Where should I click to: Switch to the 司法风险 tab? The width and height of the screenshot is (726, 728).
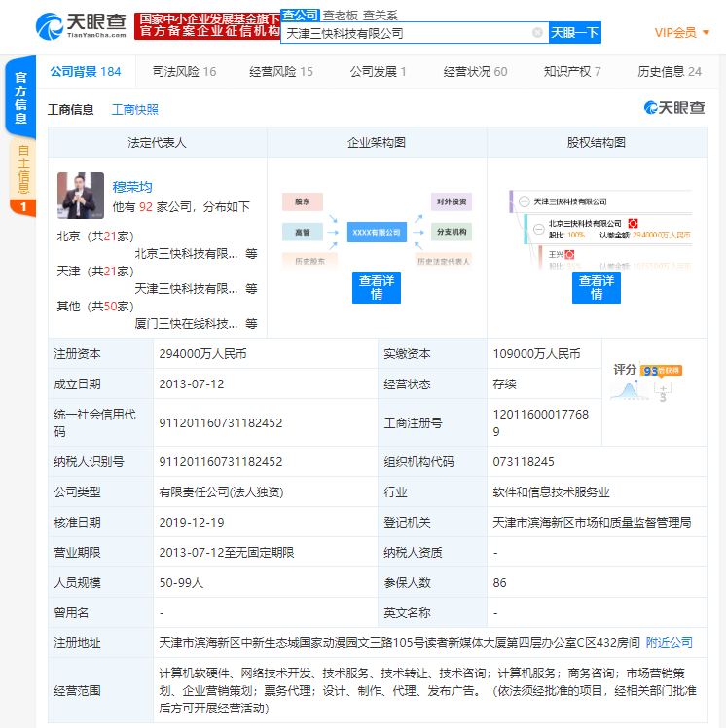coord(184,71)
